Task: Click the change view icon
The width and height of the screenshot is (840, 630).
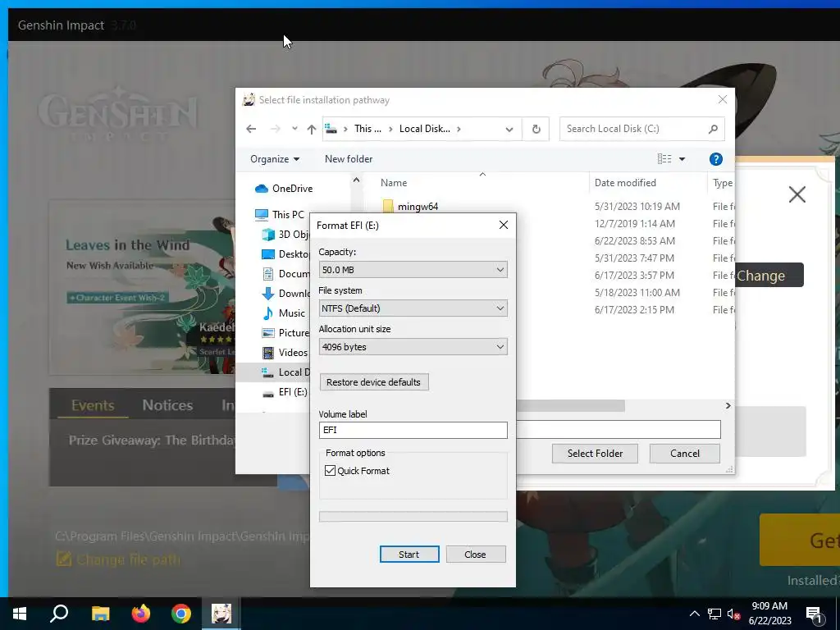Action: pyautogui.click(x=664, y=159)
